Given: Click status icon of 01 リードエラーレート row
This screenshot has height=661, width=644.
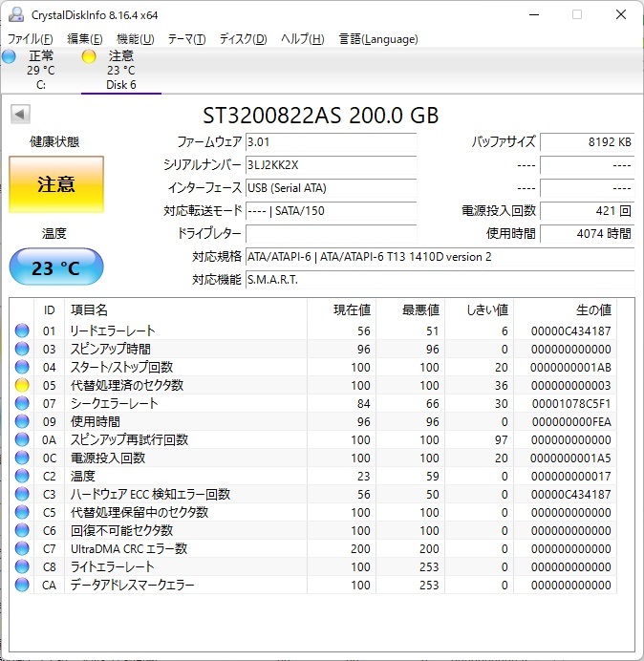Looking at the screenshot, I should (22, 330).
